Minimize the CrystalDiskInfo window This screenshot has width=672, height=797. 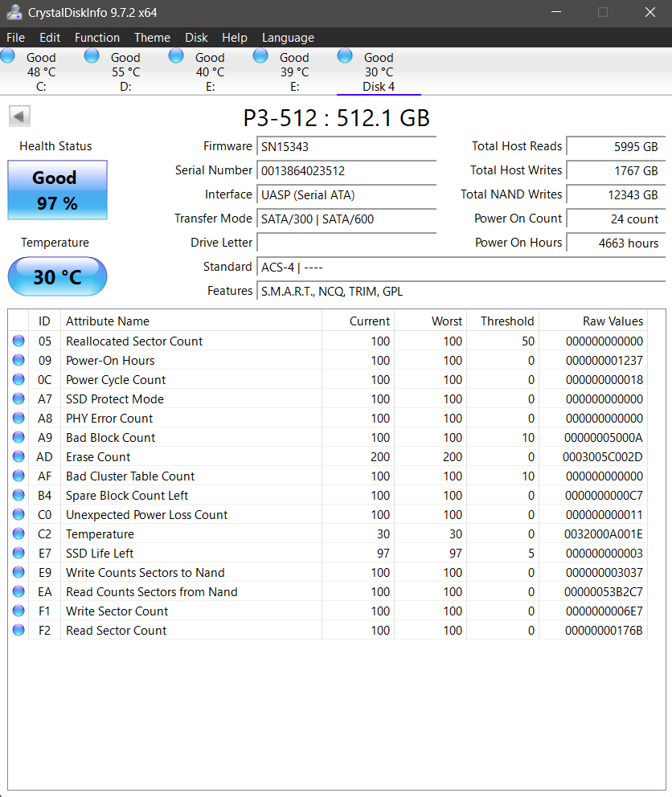pyautogui.click(x=556, y=12)
